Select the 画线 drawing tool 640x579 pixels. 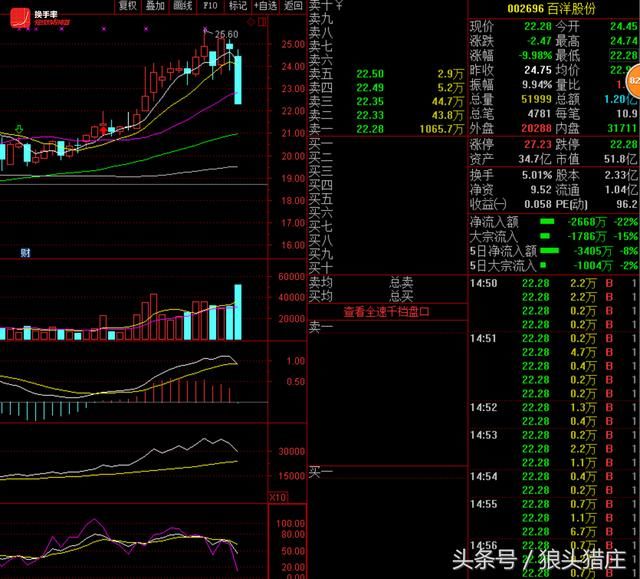pyautogui.click(x=182, y=6)
